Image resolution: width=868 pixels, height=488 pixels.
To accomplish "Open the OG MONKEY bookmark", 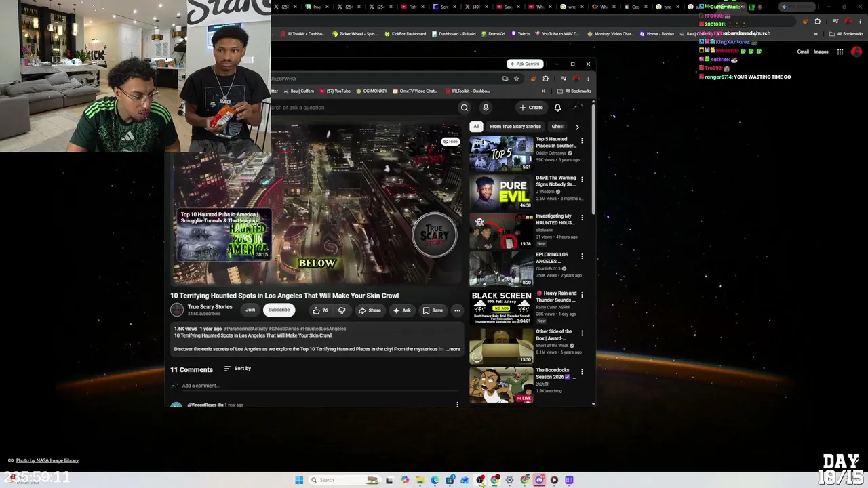I will tap(372, 91).
